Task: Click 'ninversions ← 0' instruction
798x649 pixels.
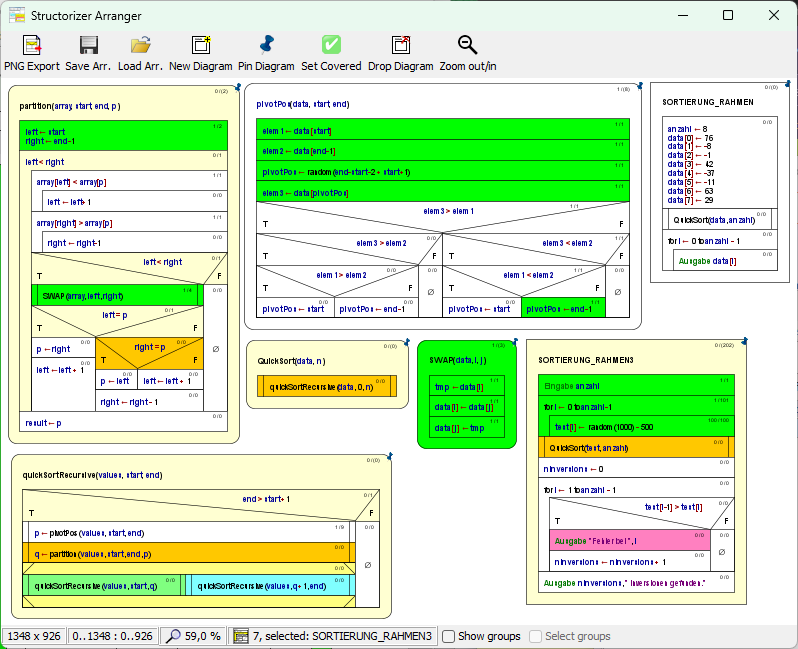Action: (636, 468)
